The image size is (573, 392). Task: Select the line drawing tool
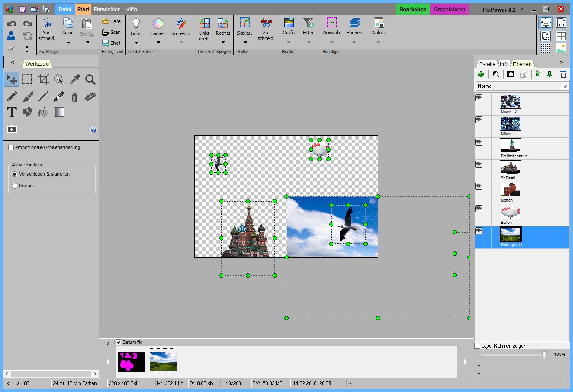[x=43, y=96]
